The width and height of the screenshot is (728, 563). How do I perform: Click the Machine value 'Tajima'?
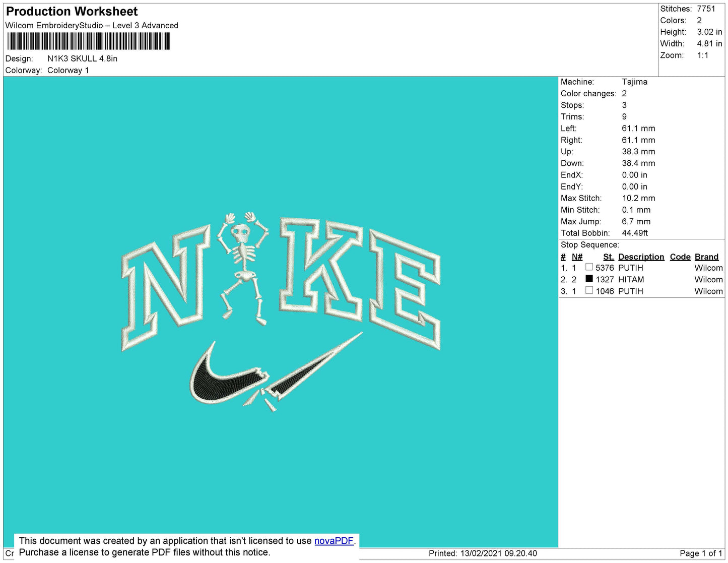(x=635, y=82)
